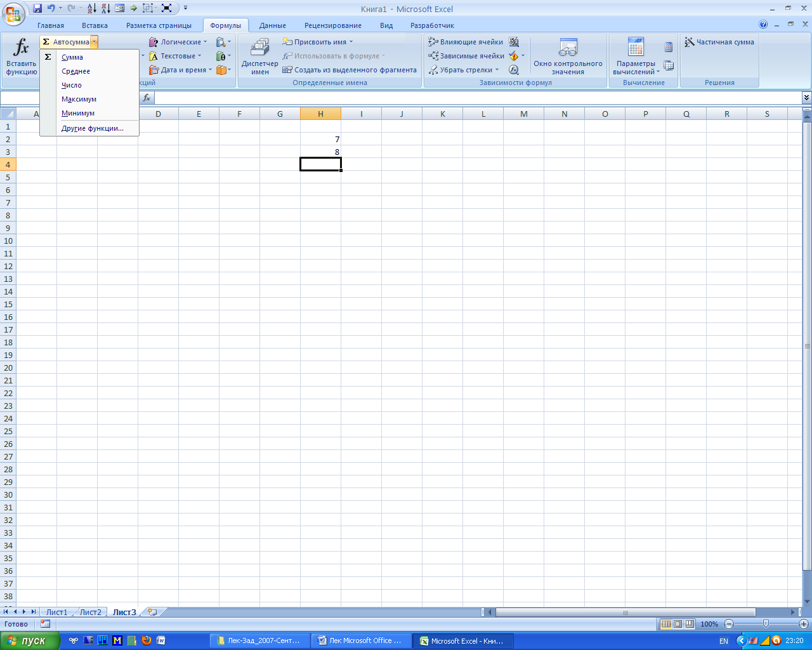This screenshot has height=650, width=812.
Task: Click the fx icon beside formula bar
Action: pos(147,98)
